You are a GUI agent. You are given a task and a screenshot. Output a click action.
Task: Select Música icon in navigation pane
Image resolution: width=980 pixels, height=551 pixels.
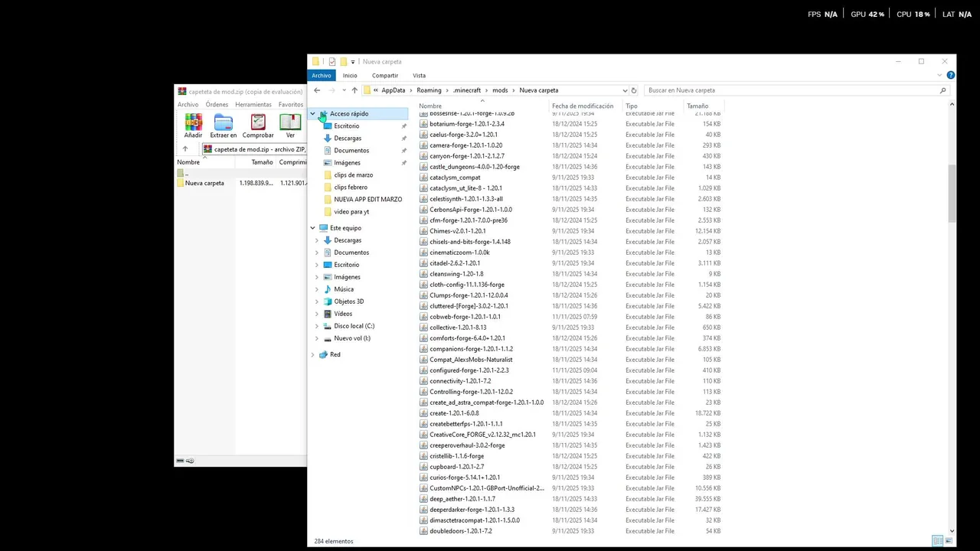[328, 289]
